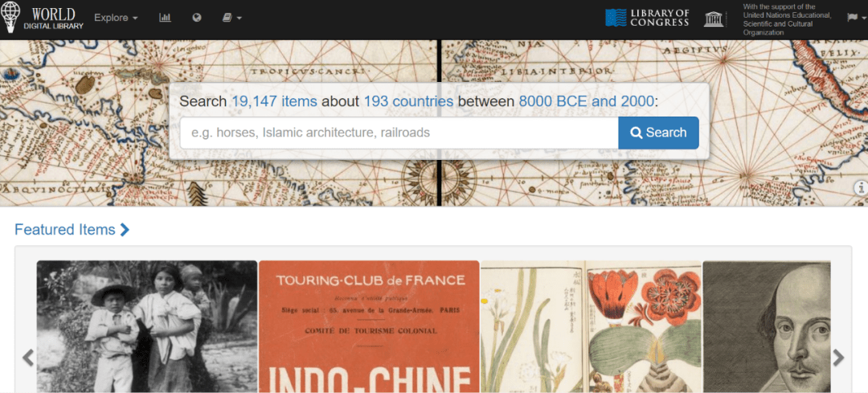Follow the 193 countries link

(x=408, y=101)
